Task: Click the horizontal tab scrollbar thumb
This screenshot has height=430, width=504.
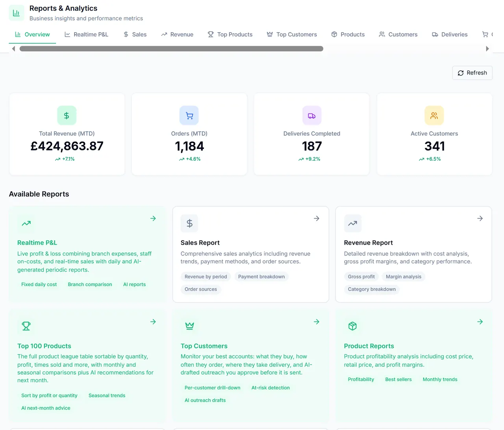Action: click(x=171, y=49)
